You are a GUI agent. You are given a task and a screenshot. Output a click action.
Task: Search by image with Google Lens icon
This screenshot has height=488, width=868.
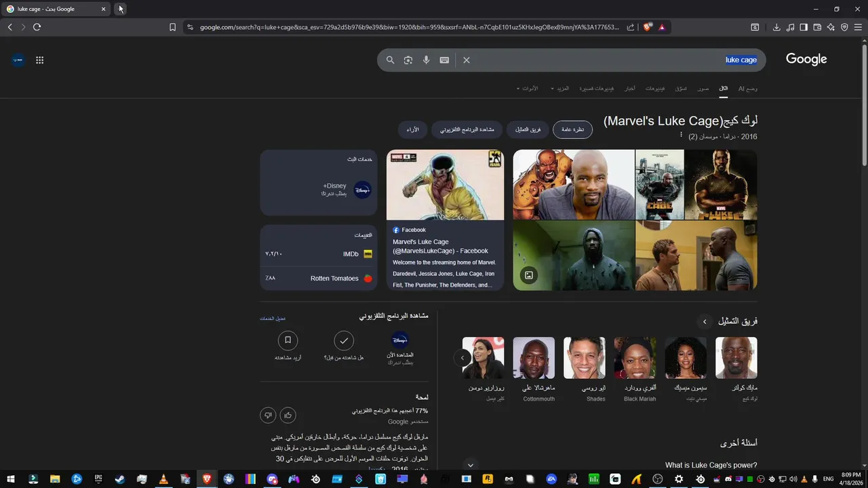408,60
